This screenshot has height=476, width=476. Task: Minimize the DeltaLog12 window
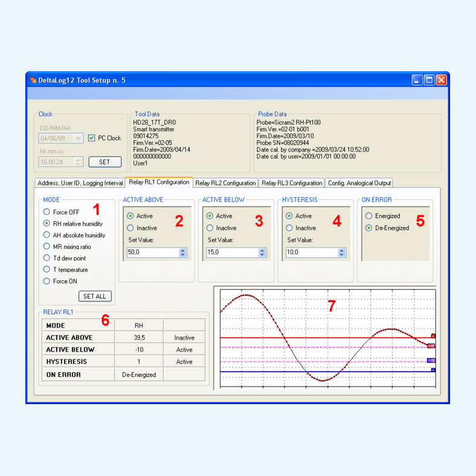pyautogui.click(x=417, y=80)
